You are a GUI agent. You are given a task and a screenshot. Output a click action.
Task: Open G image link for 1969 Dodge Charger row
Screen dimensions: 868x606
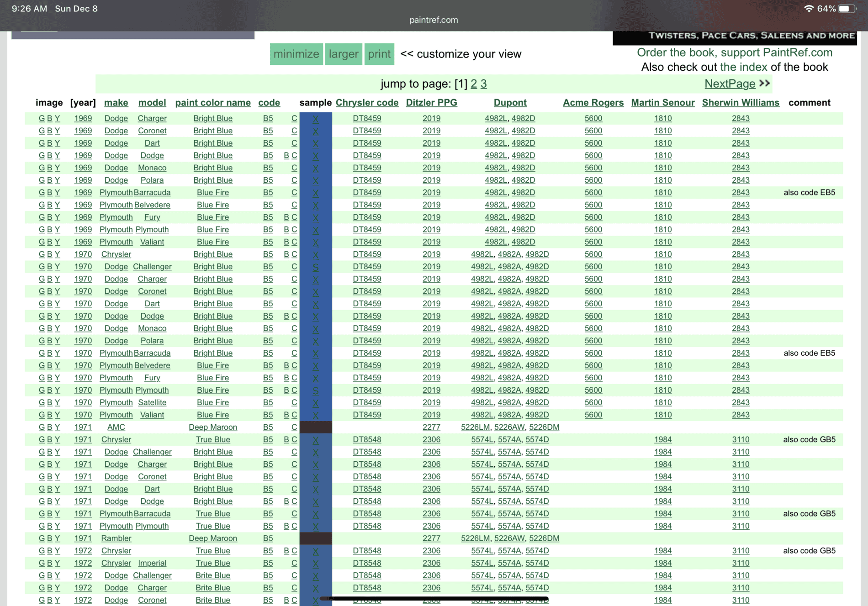(42, 118)
